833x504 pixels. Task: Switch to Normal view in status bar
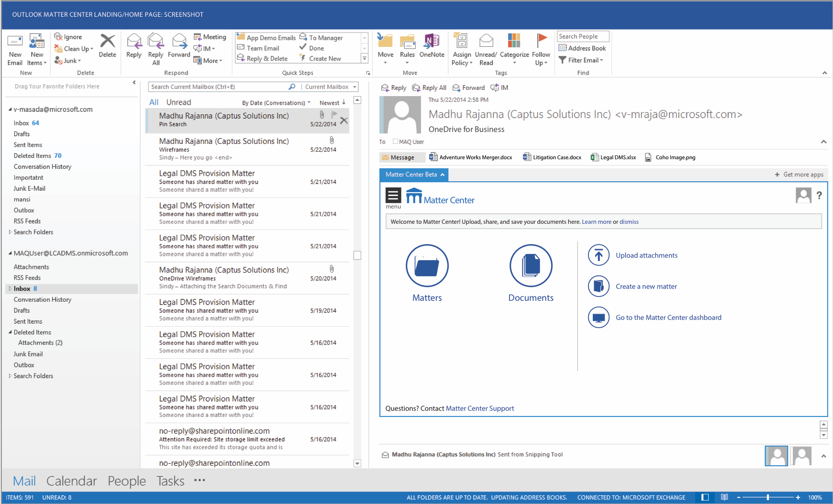click(705, 497)
